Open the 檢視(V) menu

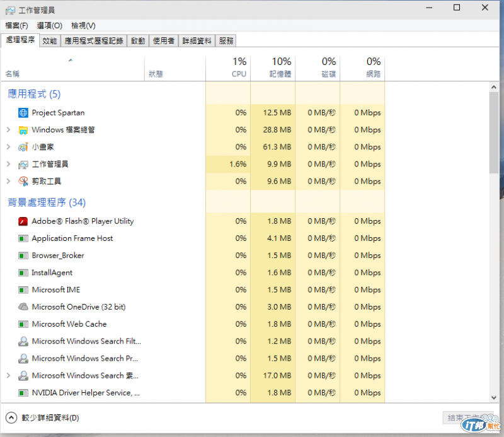[83, 25]
